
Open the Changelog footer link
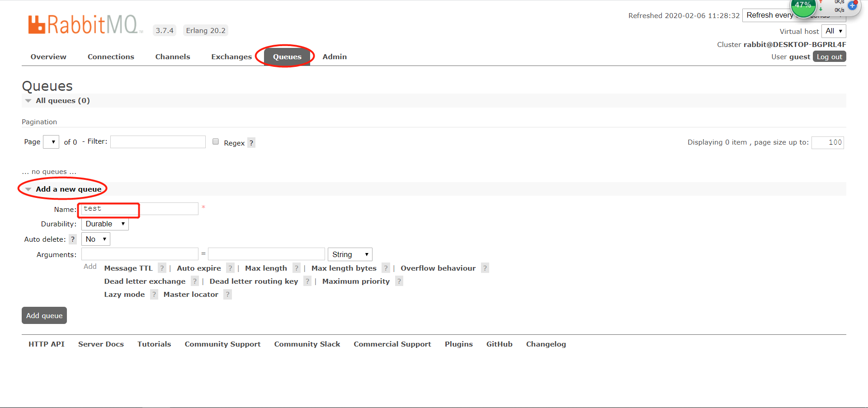click(546, 344)
